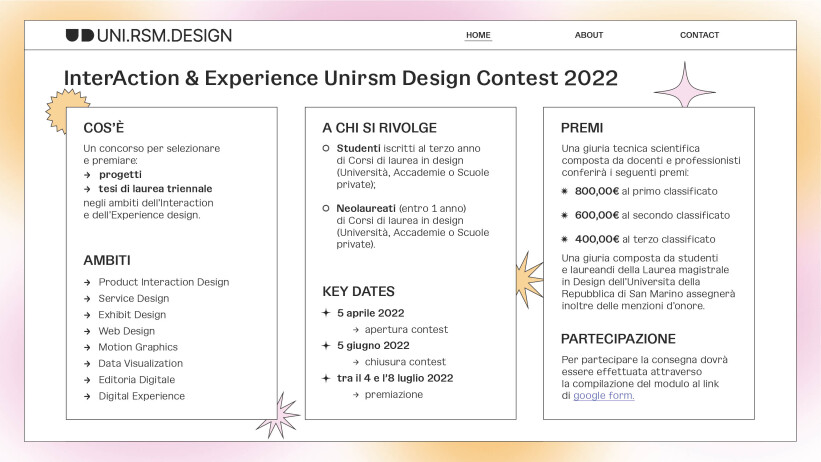Viewport: 821px width, 462px height.
Task: Click star bullet beside '5 aprile 2022'
Action: (326, 313)
